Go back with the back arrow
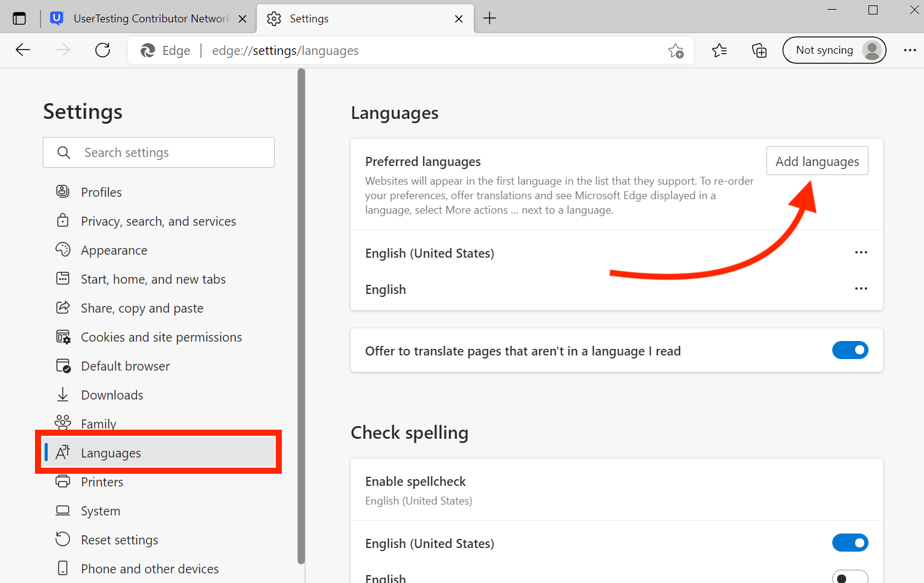The width and height of the screenshot is (924, 583). (23, 50)
